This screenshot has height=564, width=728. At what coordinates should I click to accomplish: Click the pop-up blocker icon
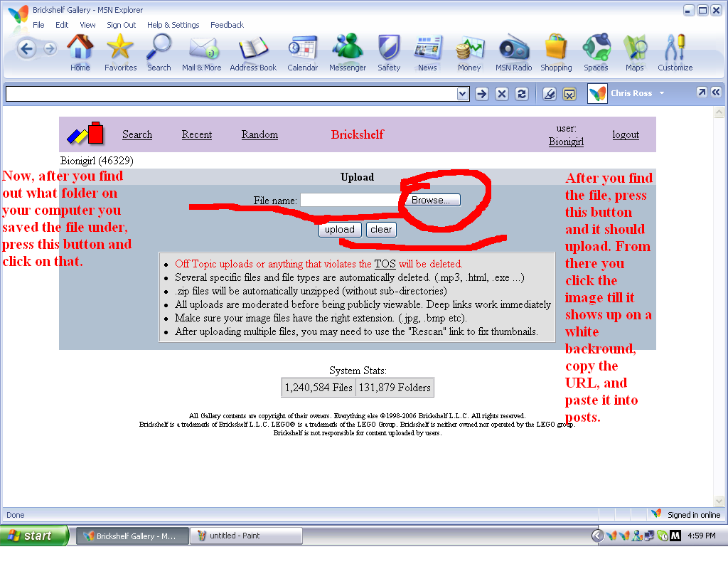coord(569,95)
